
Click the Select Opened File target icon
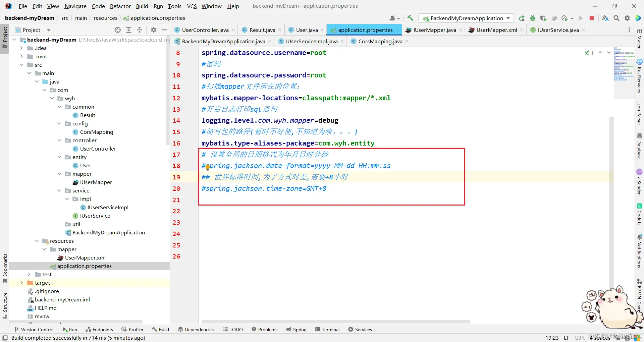(x=118, y=30)
